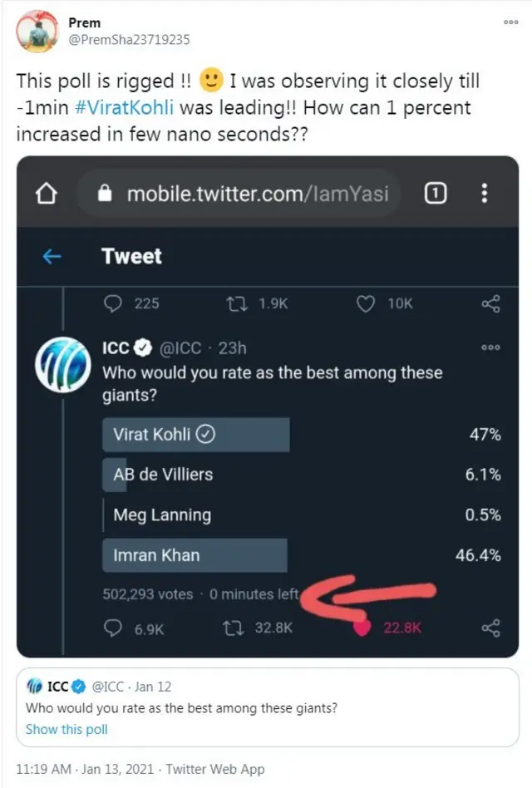Screen dimensions: 532x788
Task: Open the browser's three-dot overflow menu
Action: [484, 193]
